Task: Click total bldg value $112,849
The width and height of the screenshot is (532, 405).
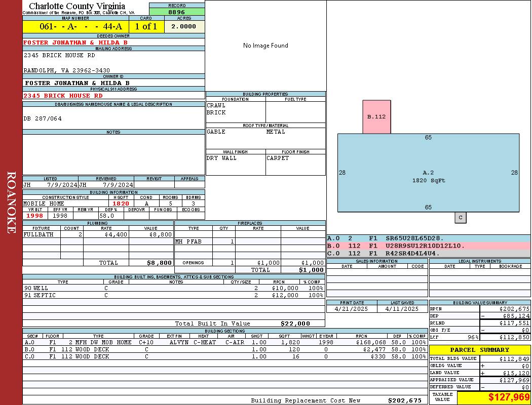Action: point(514,359)
